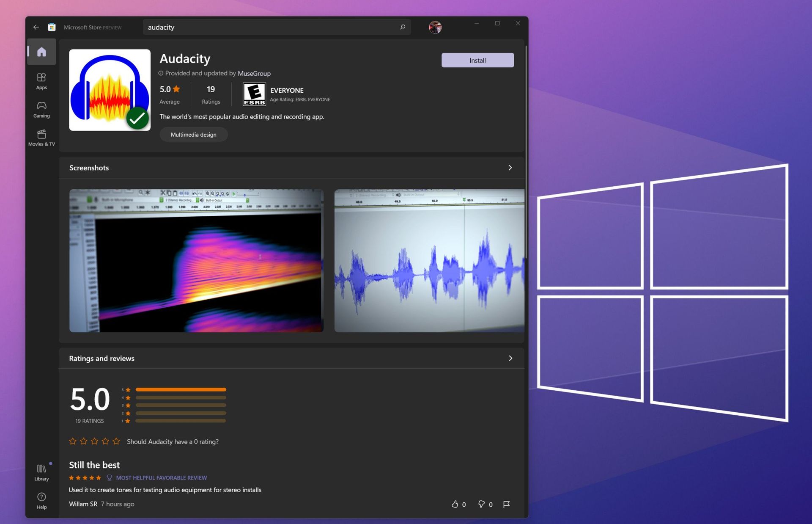The image size is (812, 524).
Task: Click the back arrow to go back
Action: [x=36, y=27]
